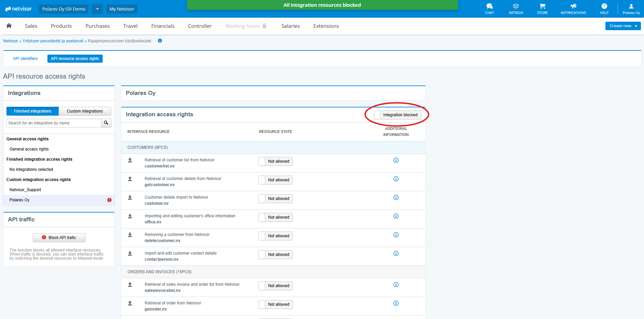The width and height of the screenshot is (644, 319).
Task: Expand the company selector dropdown arrow
Action: coord(97,9)
